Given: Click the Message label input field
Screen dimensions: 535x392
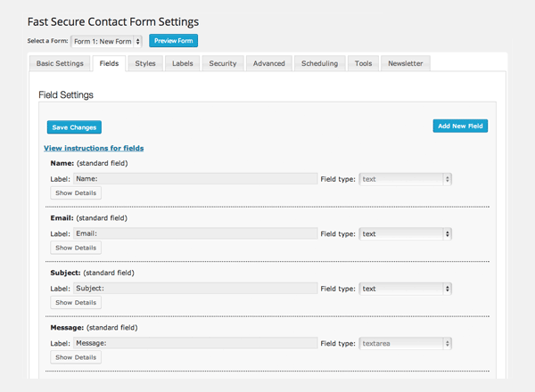Looking at the screenshot, I should (195, 343).
